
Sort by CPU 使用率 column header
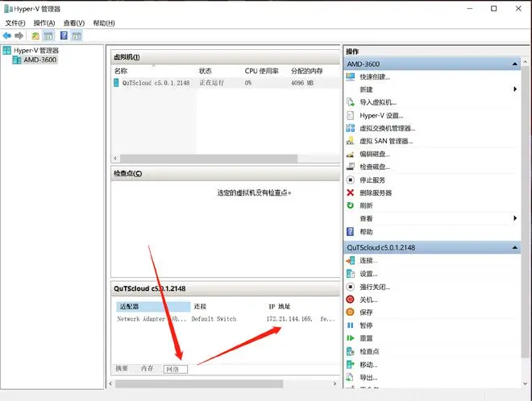coord(262,71)
